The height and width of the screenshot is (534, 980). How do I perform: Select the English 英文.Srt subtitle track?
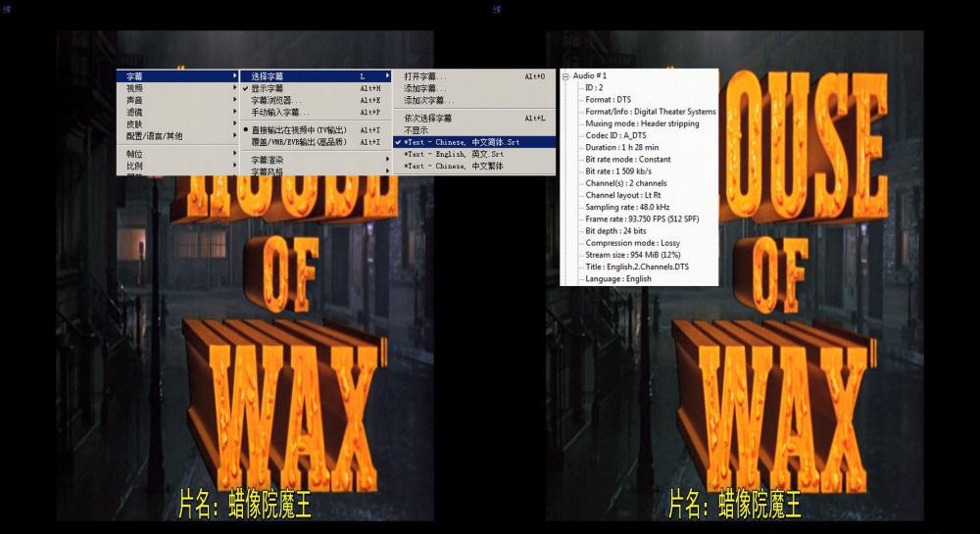(474, 154)
